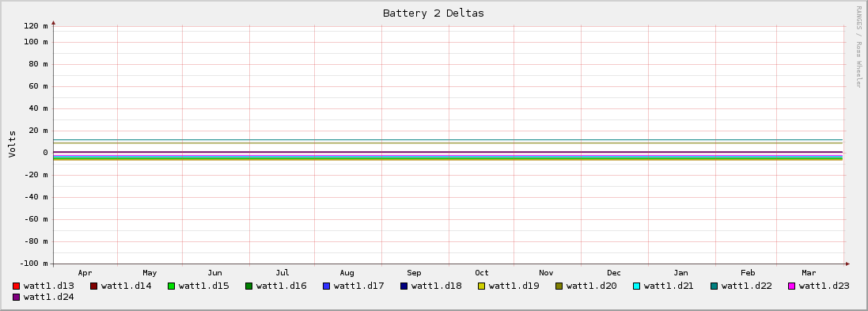The width and height of the screenshot is (868, 311).
Task: Click the Volts y-axis label
Action: [x=12, y=144]
